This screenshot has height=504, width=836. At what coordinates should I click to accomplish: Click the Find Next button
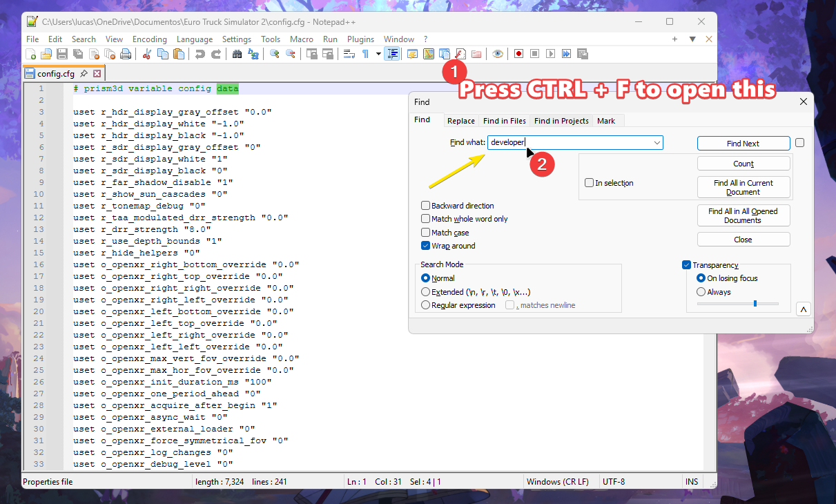tap(743, 144)
